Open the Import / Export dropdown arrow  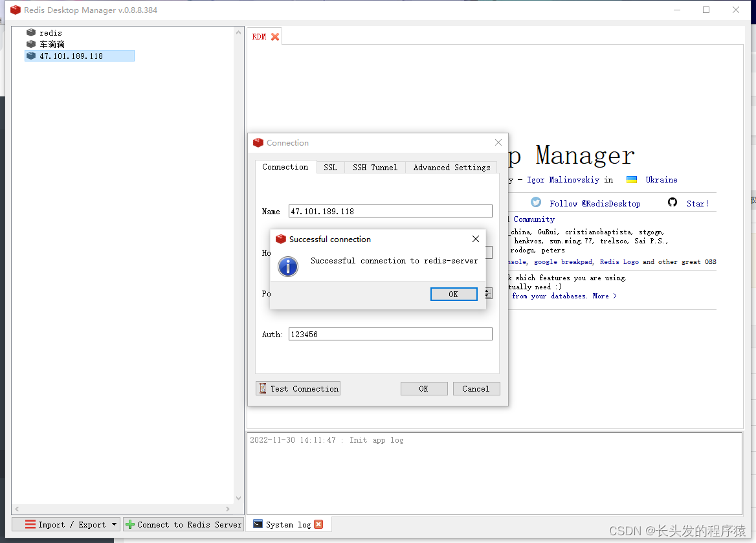[x=115, y=524]
